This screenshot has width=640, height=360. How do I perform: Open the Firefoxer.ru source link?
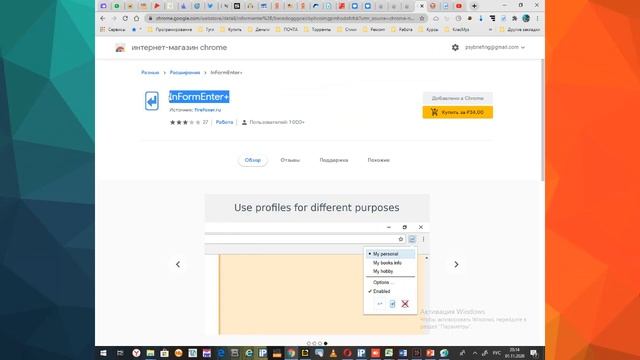point(208,110)
